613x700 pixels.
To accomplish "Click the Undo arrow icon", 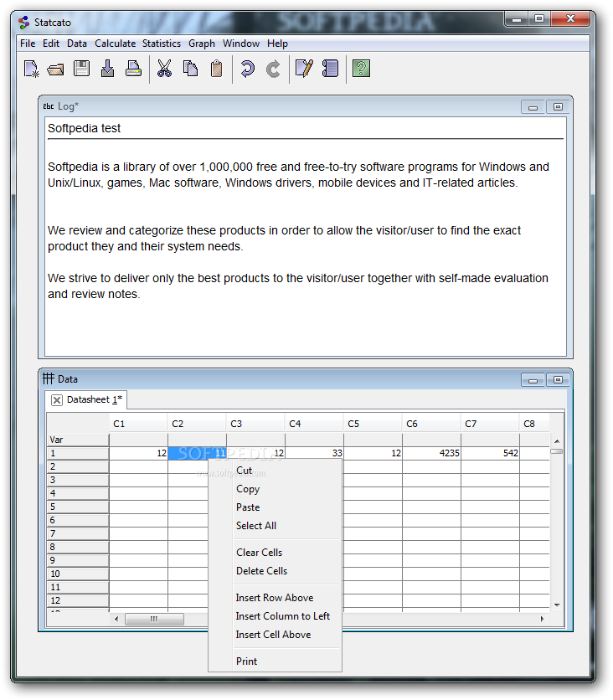I will coord(247,69).
